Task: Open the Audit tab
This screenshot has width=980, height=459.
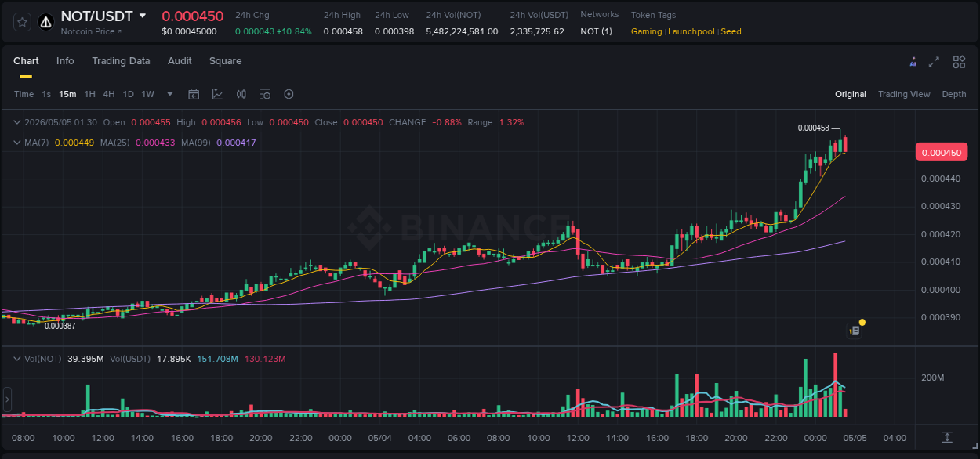Action: point(180,61)
